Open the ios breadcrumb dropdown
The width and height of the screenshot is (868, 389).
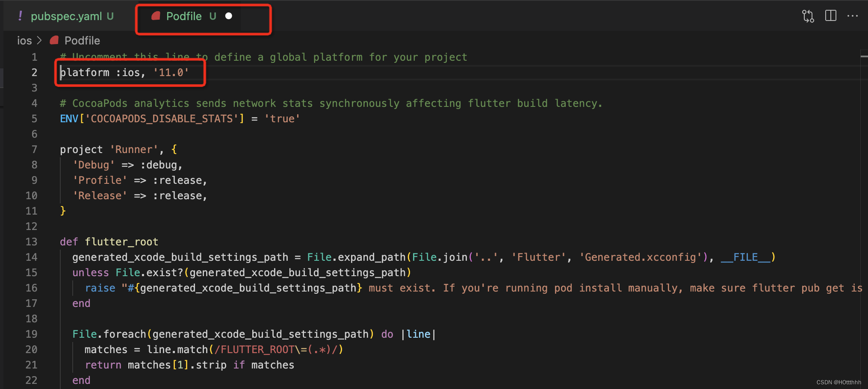(x=24, y=40)
